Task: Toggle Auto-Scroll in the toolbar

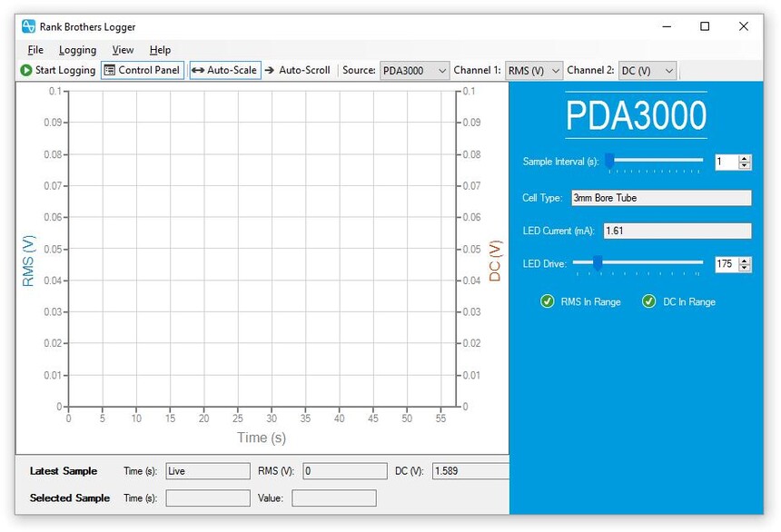Action: click(298, 70)
